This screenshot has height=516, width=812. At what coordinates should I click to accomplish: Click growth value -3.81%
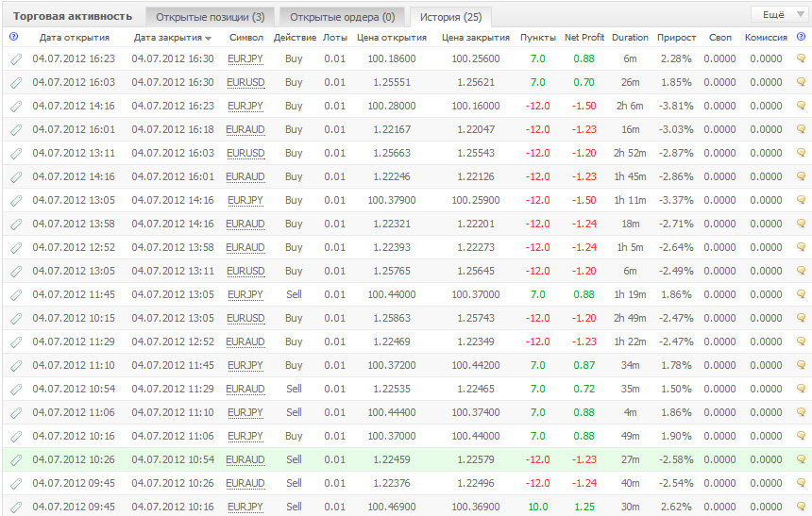point(676,106)
